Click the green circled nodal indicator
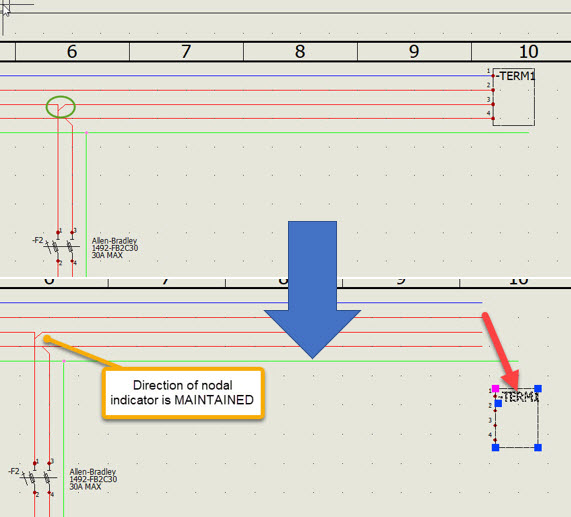The width and height of the screenshot is (571, 517). 60,107
